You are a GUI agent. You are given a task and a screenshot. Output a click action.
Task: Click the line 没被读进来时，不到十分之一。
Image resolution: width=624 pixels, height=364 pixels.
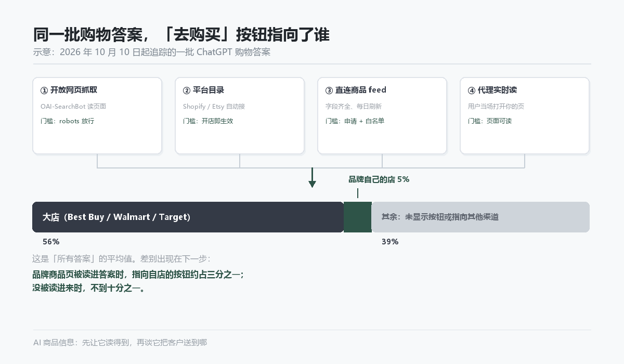coord(89,288)
